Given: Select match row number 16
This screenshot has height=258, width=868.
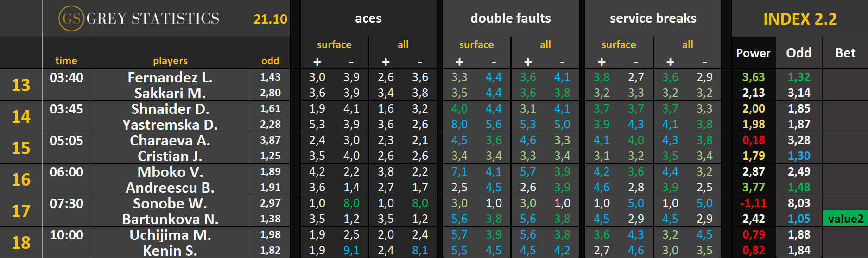Looking at the screenshot, I should [21, 180].
